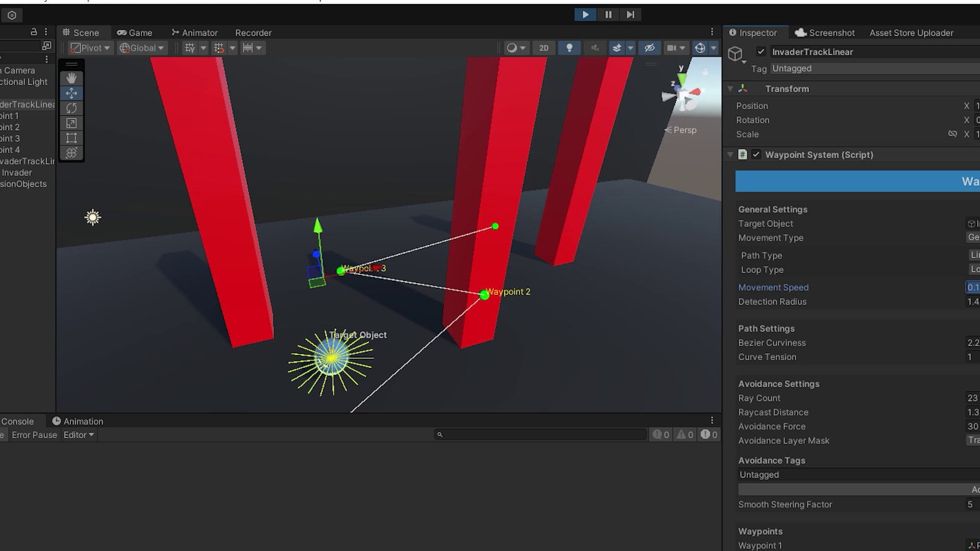Viewport: 980px width, 551px height.
Task: Toggle Persp projection label
Action: 680,130
